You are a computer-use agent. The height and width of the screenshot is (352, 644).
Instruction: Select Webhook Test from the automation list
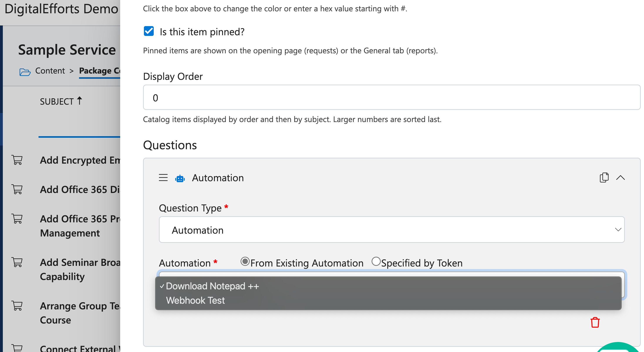pyautogui.click(x=195, y=300)
